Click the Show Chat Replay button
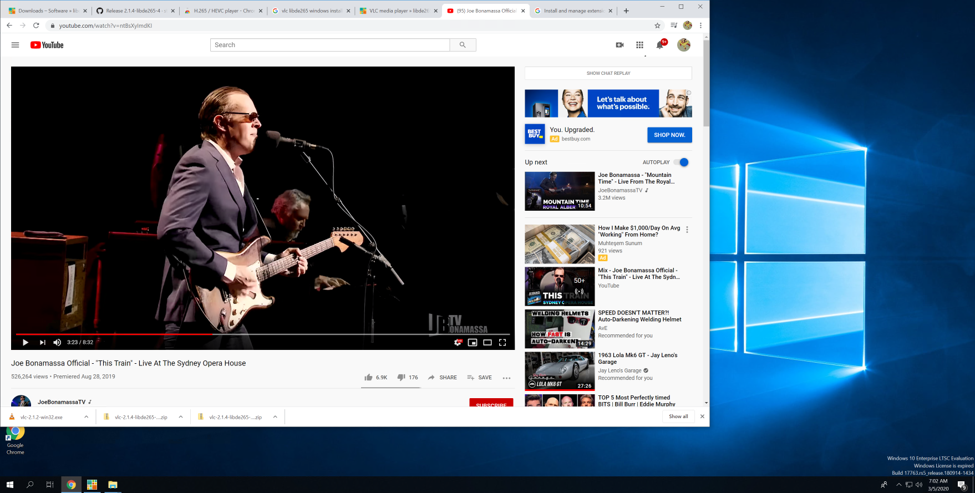The width and height of the screenshot is (975, 493). (x=608, y=73)
